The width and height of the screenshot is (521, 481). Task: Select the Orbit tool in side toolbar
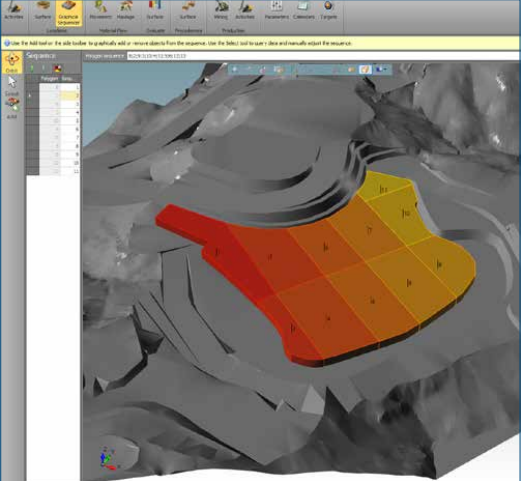point(12,63)
